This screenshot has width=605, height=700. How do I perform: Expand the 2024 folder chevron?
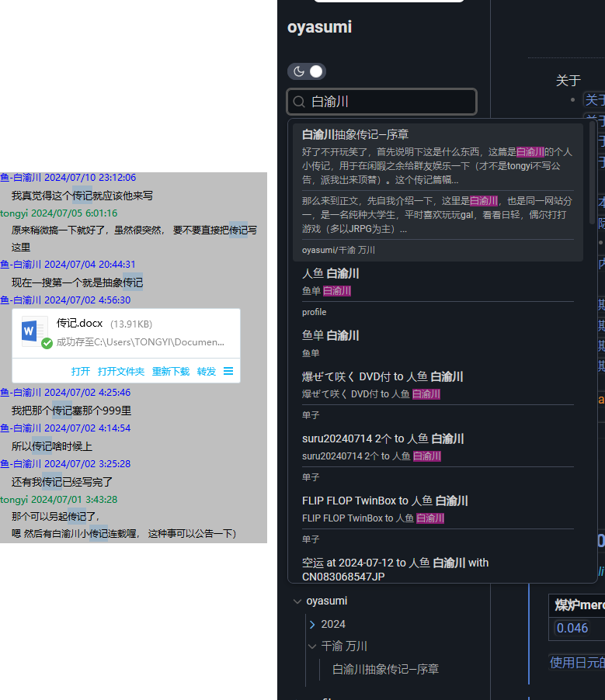312,625
